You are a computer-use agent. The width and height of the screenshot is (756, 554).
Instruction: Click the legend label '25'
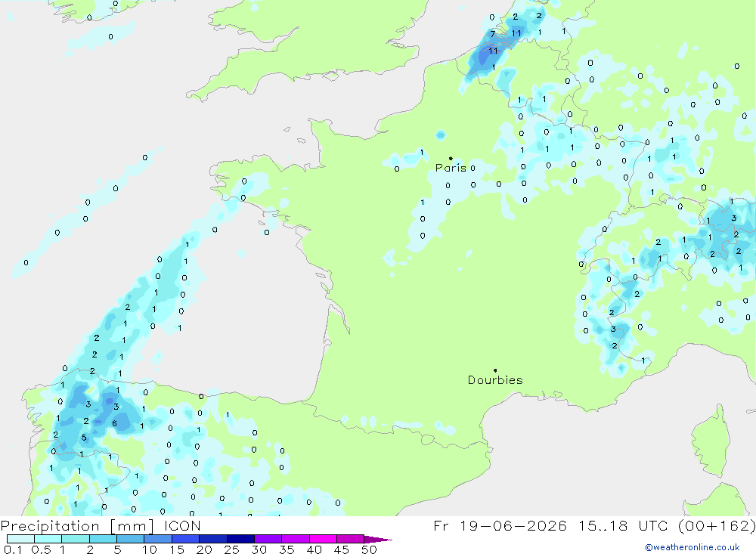coord(231,549)
